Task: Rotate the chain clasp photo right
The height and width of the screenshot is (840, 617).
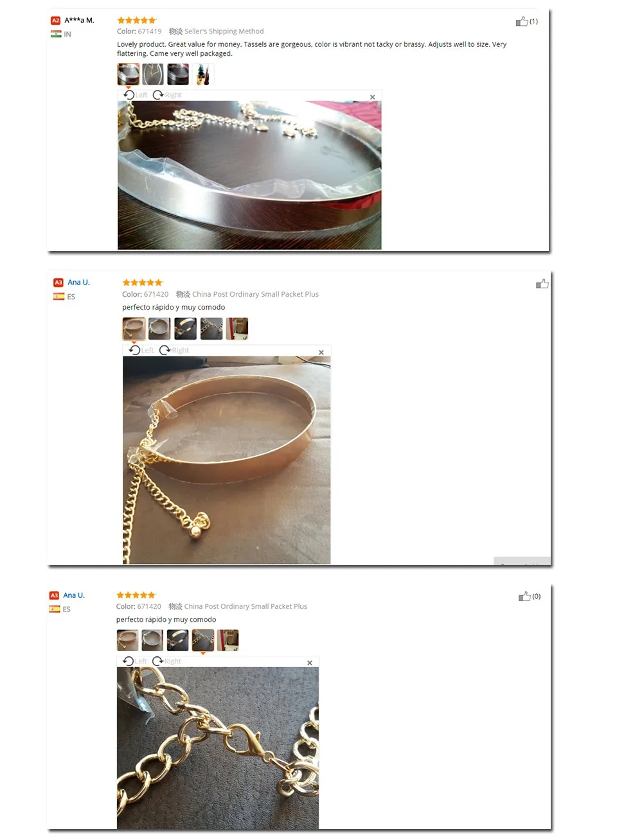Action: coord(166,661)
